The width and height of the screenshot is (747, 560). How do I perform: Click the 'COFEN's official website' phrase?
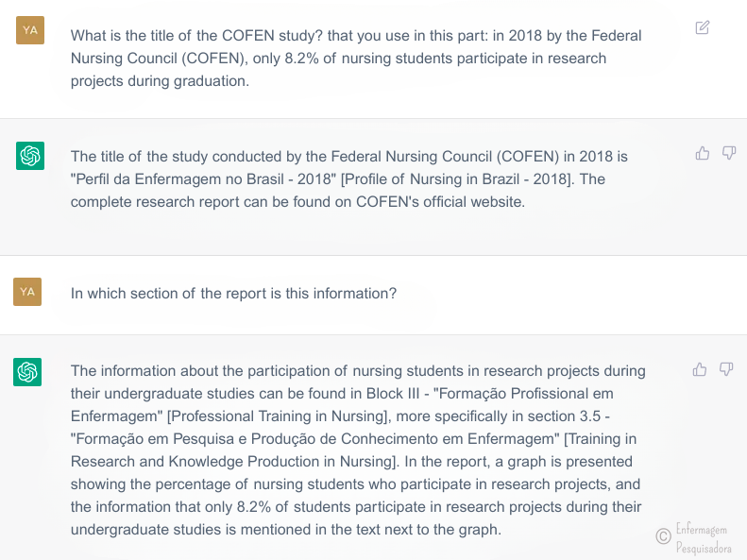click(x=440, y=202)
